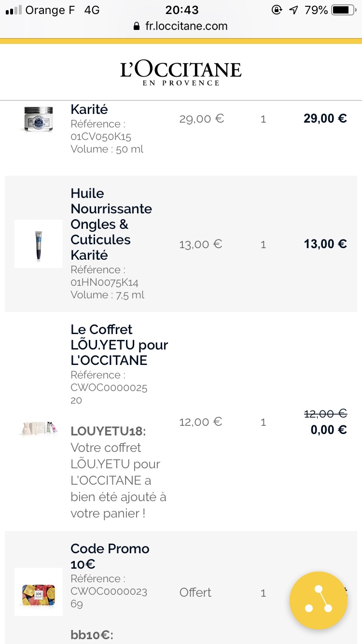Tap the yellow share floating button
This screenshot has height=644, width=362.
click(319, 601)
